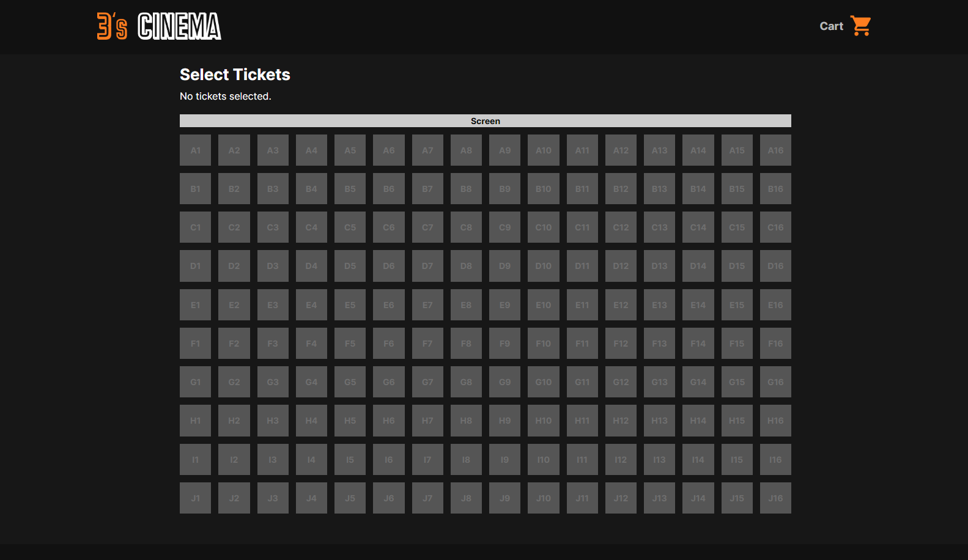The image size is (968, 560).
Task: Pick seat C6
Action: pos(389,227)
